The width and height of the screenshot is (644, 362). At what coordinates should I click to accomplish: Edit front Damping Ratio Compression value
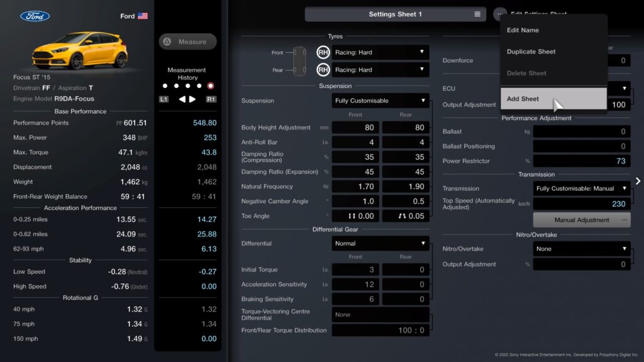pyautogui.click(x=356, y=157)
